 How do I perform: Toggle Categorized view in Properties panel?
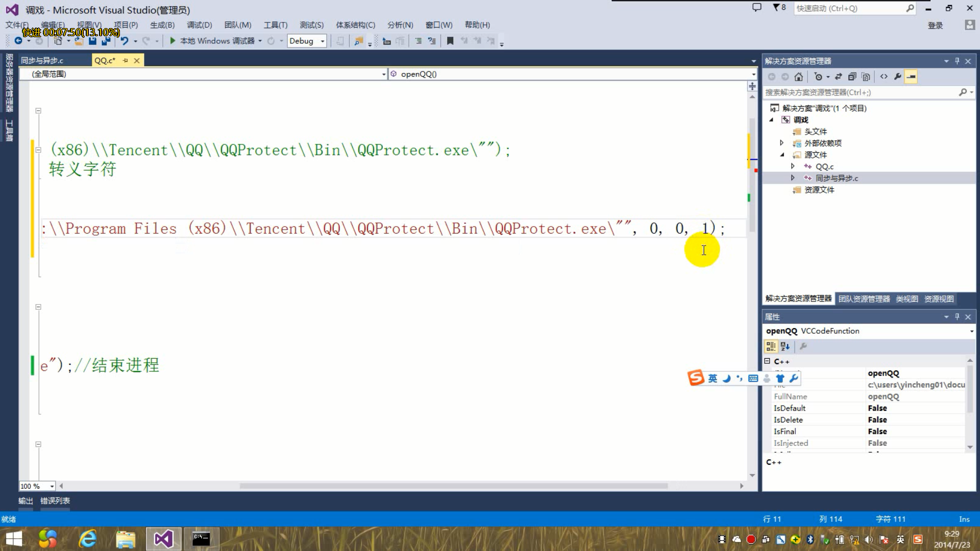point(770,346)
